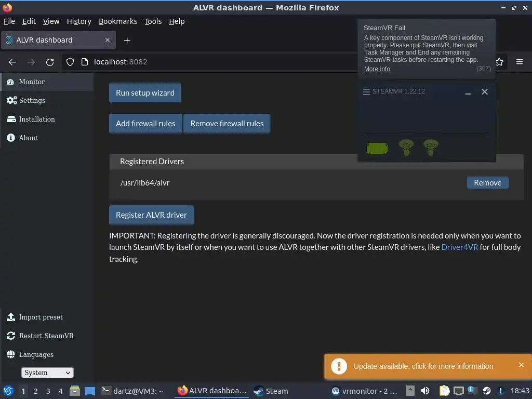Open the Tools menu

tap(153, 21)
